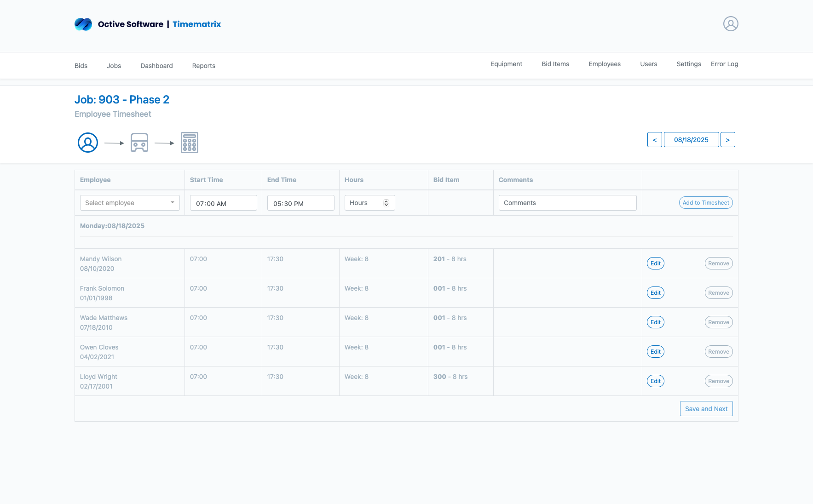Go to next date with right arrow
This screenshot has height=504, width=813.
[727, 140]
